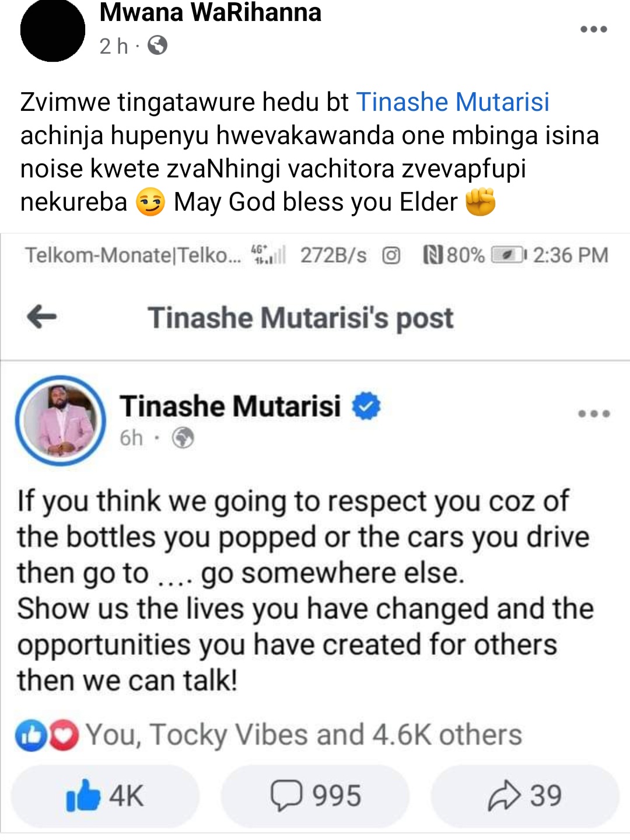Screen dimensions: 630x840
Task: Open comments with the 995 speech bubble
Action: pyautogui.click(x=315, y=796)
